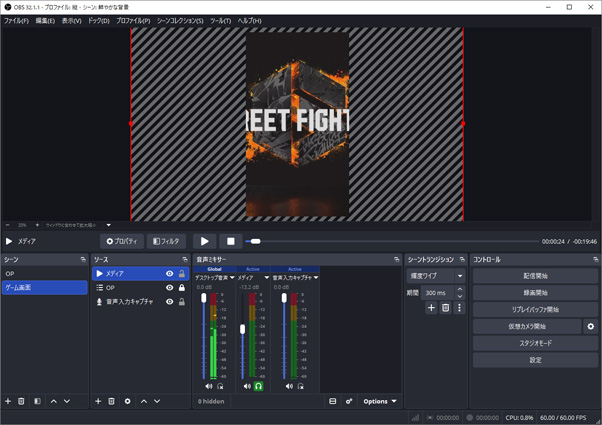The width and height of the screenshot is (602, 425).
Task: Click the 配信開始 button
Action: tap(535, 276)
